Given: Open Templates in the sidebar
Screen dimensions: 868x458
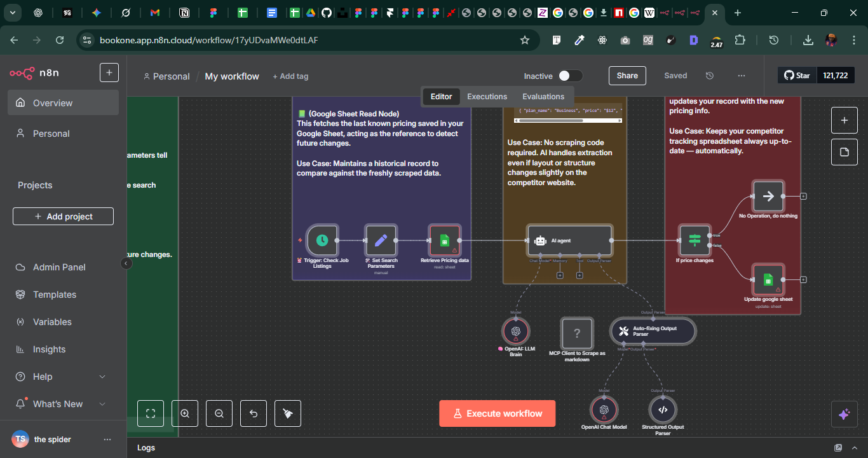Looking at the screenshot, I should [x=63, y=295].
